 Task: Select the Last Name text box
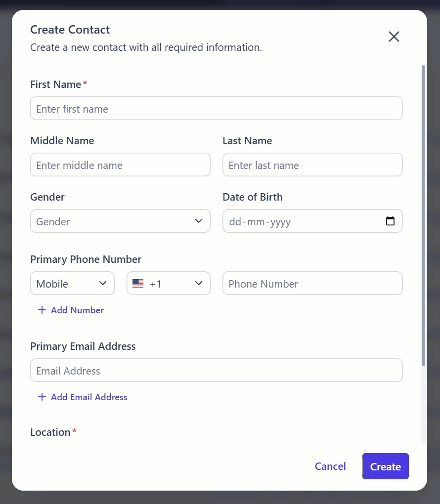(312, 165)
